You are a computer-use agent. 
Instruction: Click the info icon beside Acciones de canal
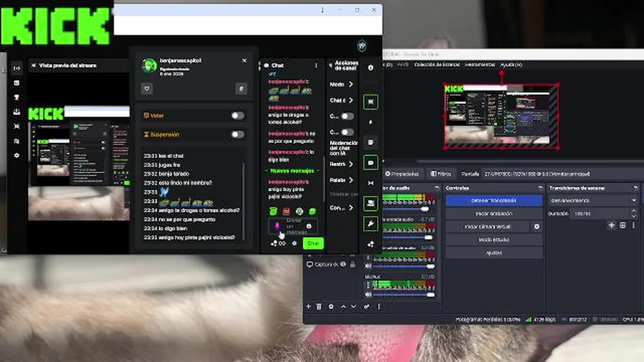point(371,67)
